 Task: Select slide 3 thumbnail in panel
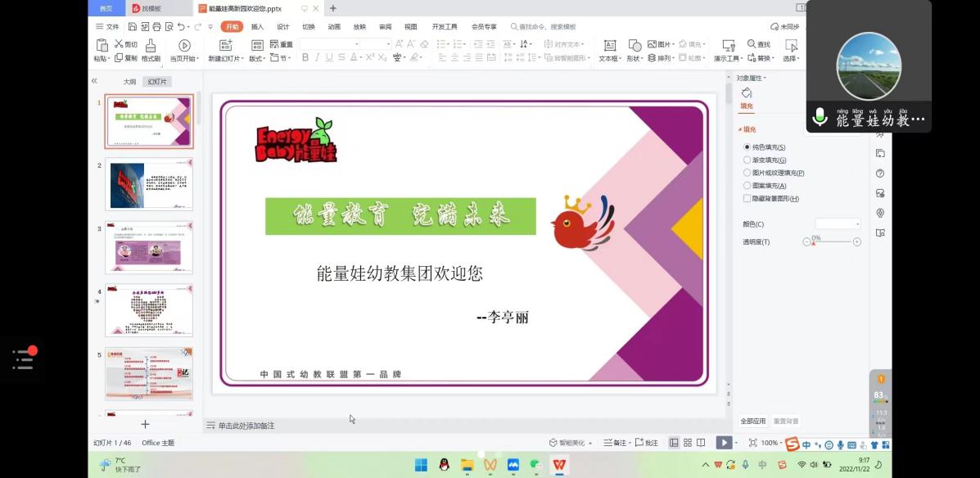(x=149, y=247)
